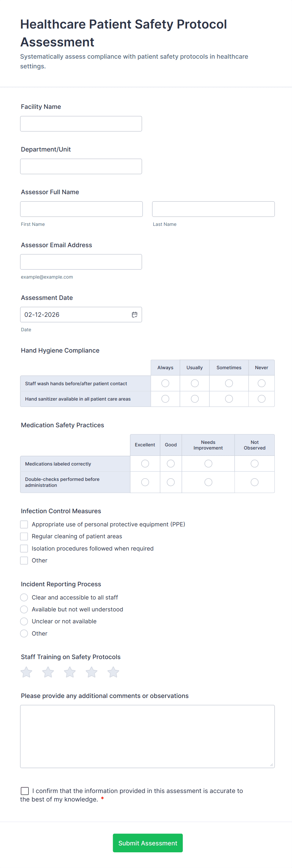Viewport: 292px width, 868px height.
Task: Select Unclear or not available option
Action: click(x=24, y=621)
